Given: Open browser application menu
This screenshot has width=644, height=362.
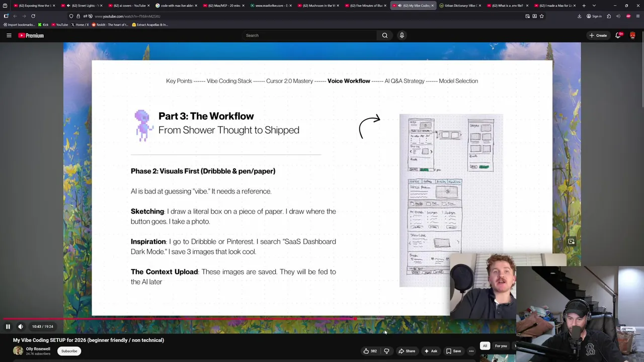Looking at the screenshot, I should 638,16.
